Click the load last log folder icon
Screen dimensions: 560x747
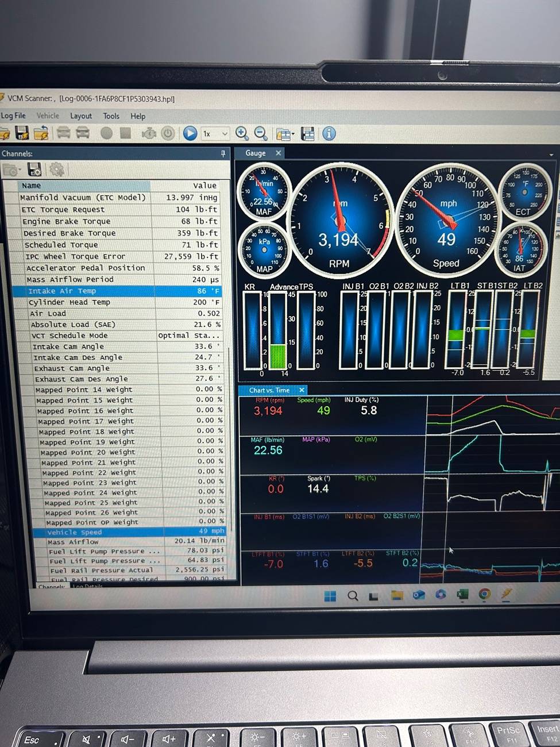(x=41, y=134)
